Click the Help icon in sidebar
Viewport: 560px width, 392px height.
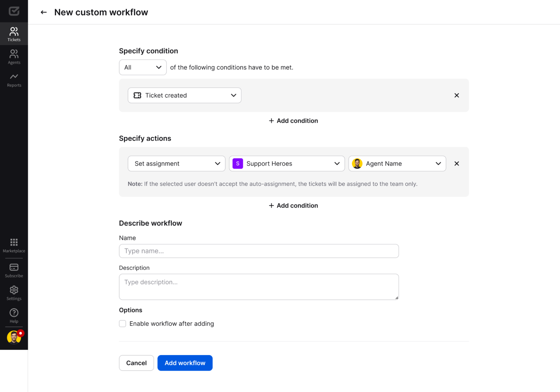[14, 313]
